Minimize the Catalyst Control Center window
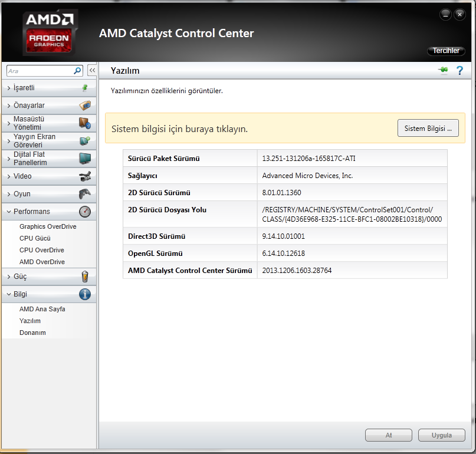The height and width of the screenshot is (454, 476). tap(445, 14)
